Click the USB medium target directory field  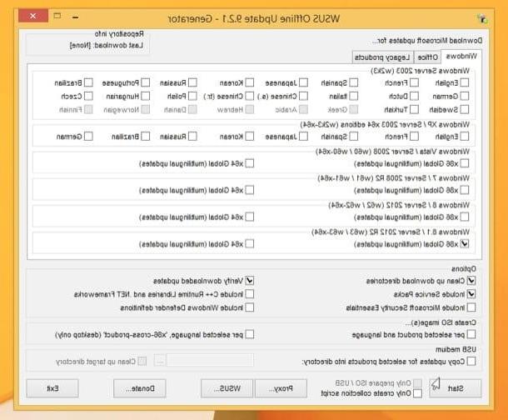pos(210,360)
